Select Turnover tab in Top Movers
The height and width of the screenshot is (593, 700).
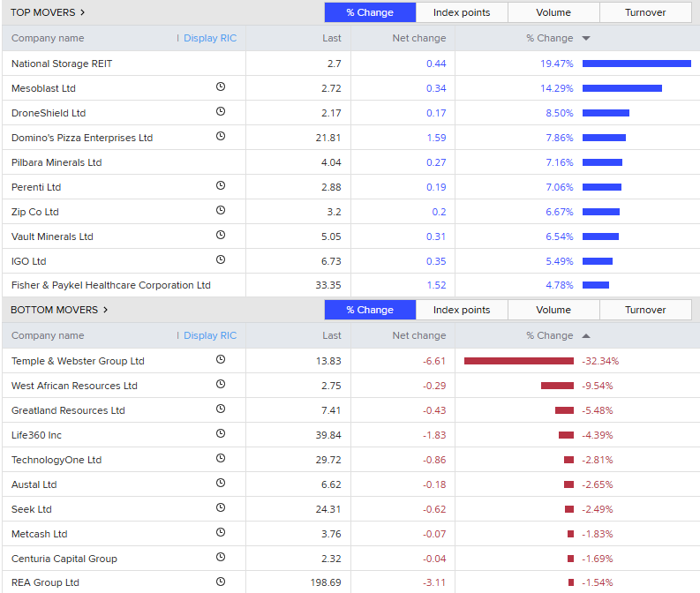click(645, 12)
